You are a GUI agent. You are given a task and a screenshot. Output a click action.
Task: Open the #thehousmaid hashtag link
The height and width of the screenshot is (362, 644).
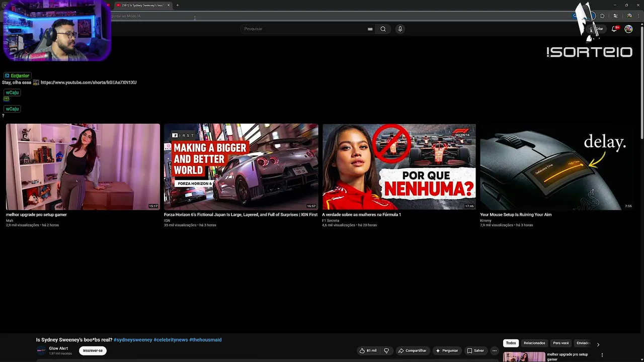(x=205, y=340)
